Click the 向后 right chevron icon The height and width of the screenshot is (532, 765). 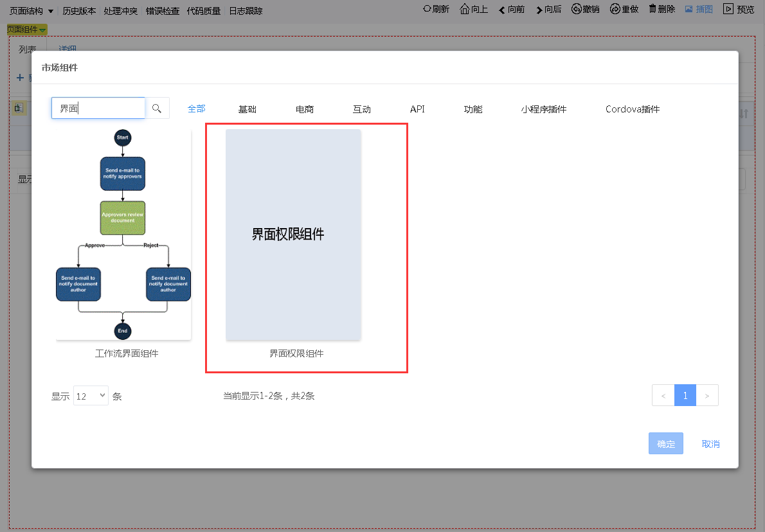[539, 10]
